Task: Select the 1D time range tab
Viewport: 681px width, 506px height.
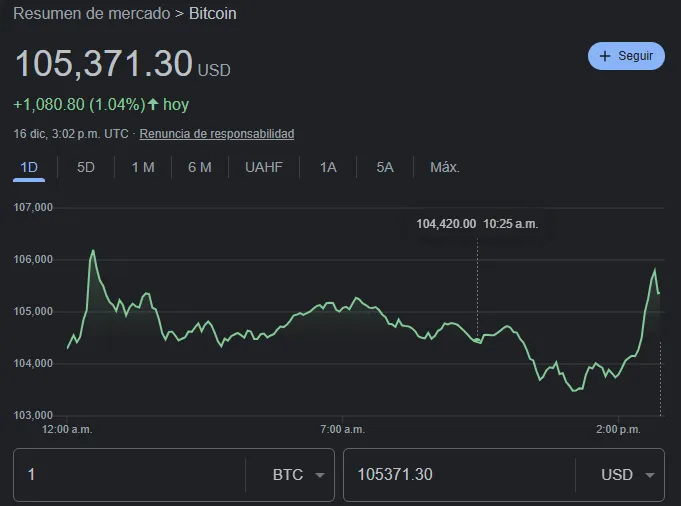Action: [29, 167]
